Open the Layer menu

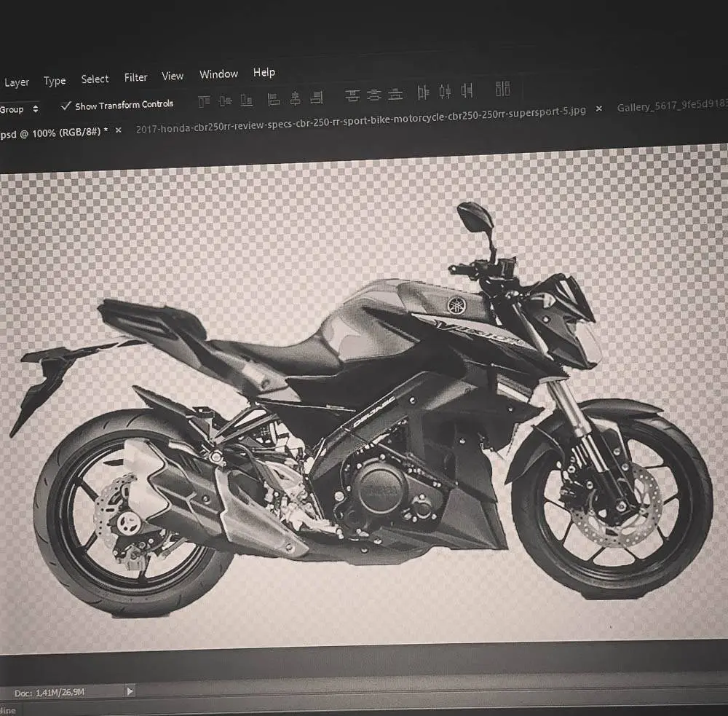point(17,83)
